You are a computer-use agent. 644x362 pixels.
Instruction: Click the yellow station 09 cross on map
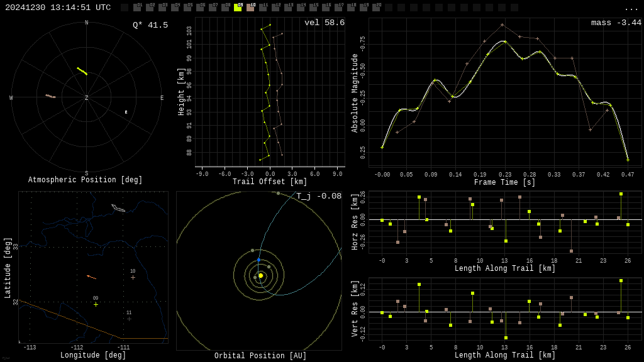(96, 305)
